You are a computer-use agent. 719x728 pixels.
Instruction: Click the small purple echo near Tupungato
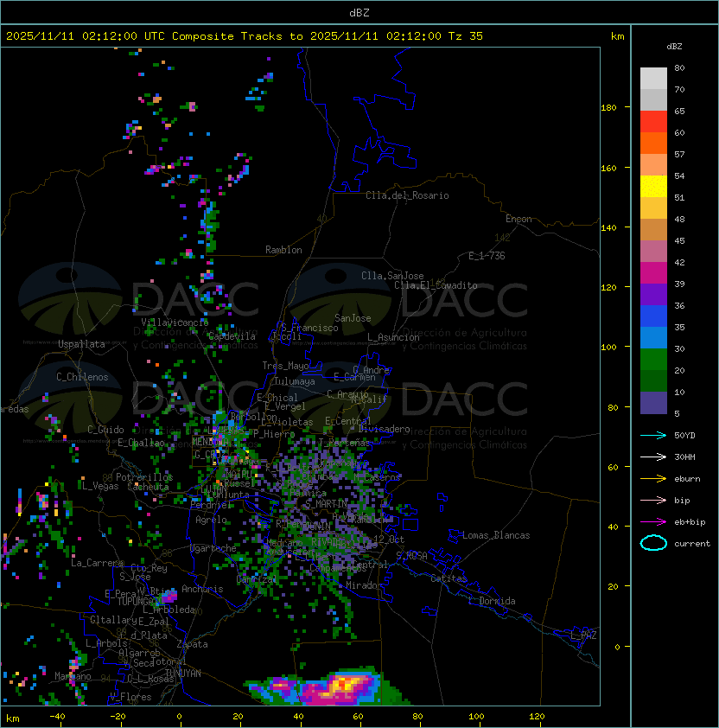click(169, 596)
